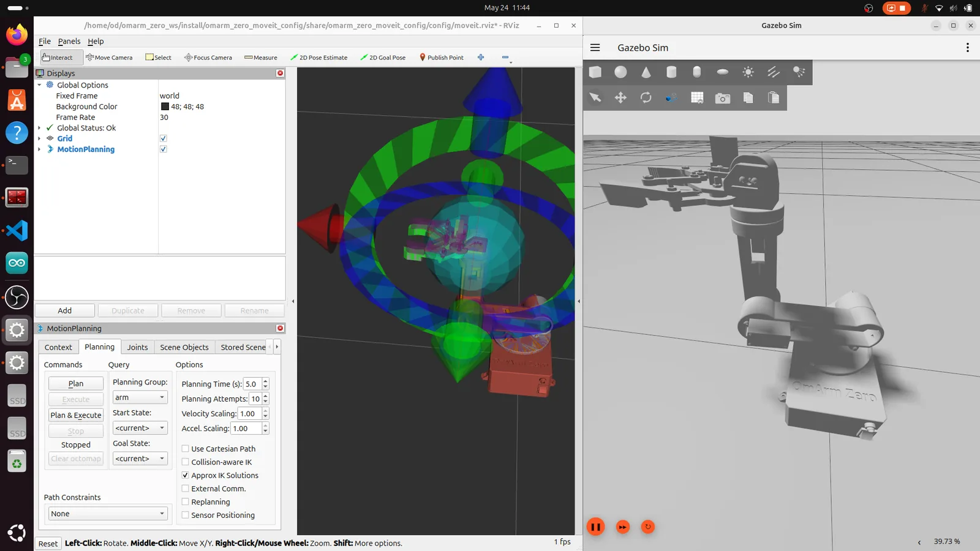
Task: Pick the Measure tool
Action: click(261, 58)
